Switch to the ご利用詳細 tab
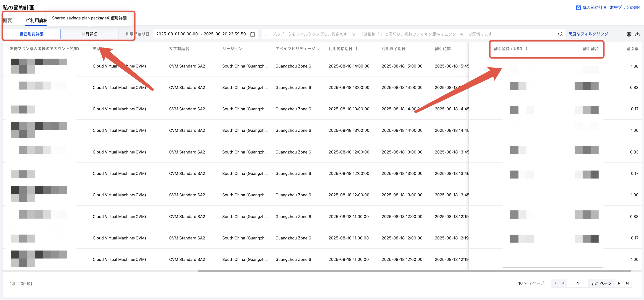 (x=36, y=20)
